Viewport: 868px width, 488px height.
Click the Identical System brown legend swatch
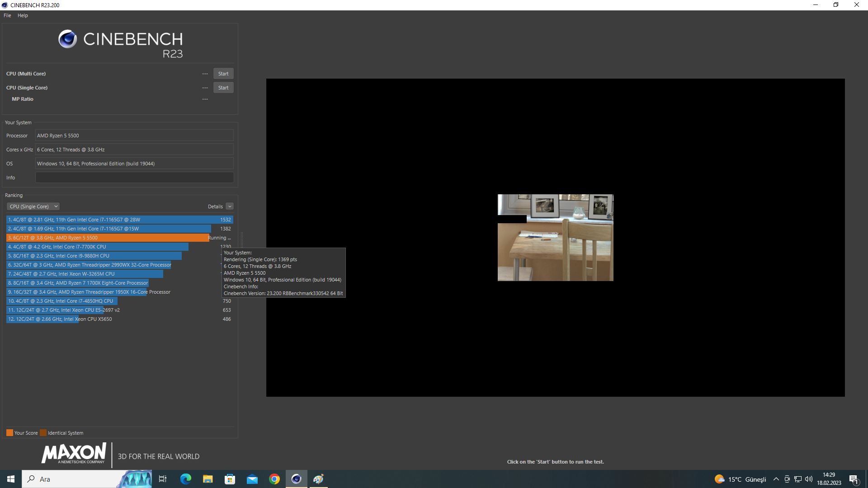point(43,433)
